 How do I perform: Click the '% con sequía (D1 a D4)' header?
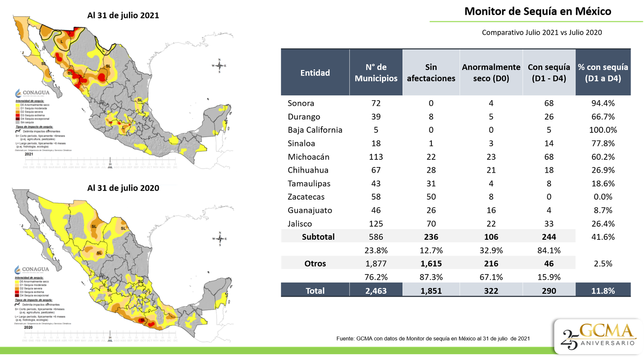(603, 73)
